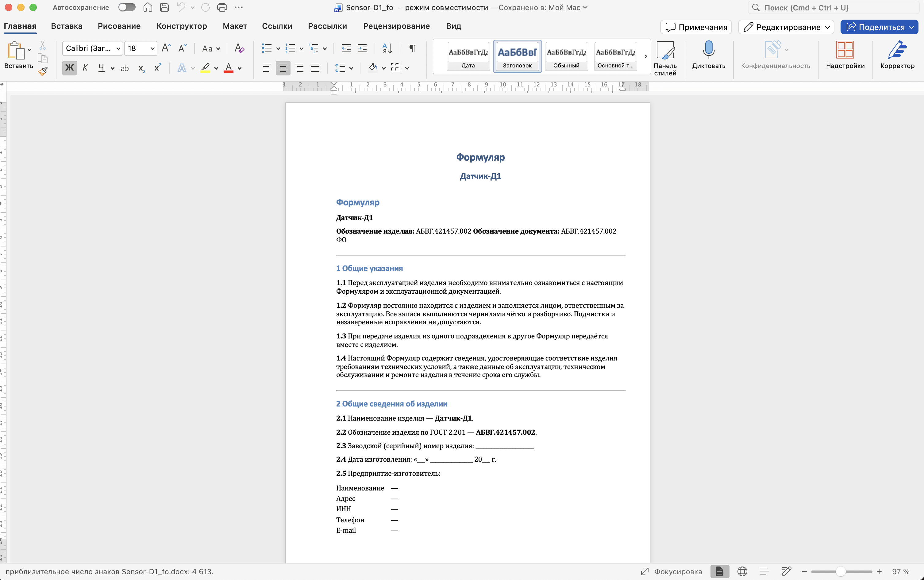This screenshot has width=924, height=580.
Task: Apply superscript formatting
Action: [157, 67]
